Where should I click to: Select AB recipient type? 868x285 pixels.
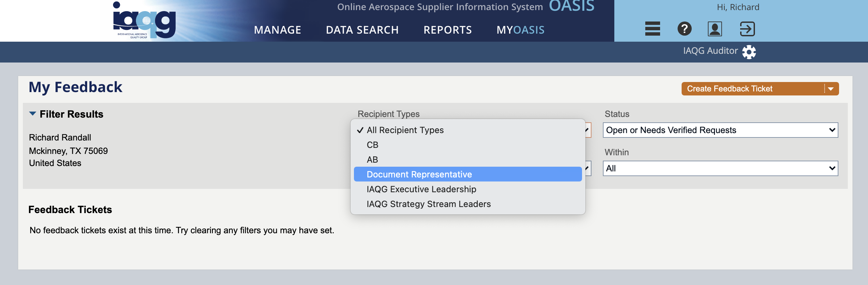[468, 160]
